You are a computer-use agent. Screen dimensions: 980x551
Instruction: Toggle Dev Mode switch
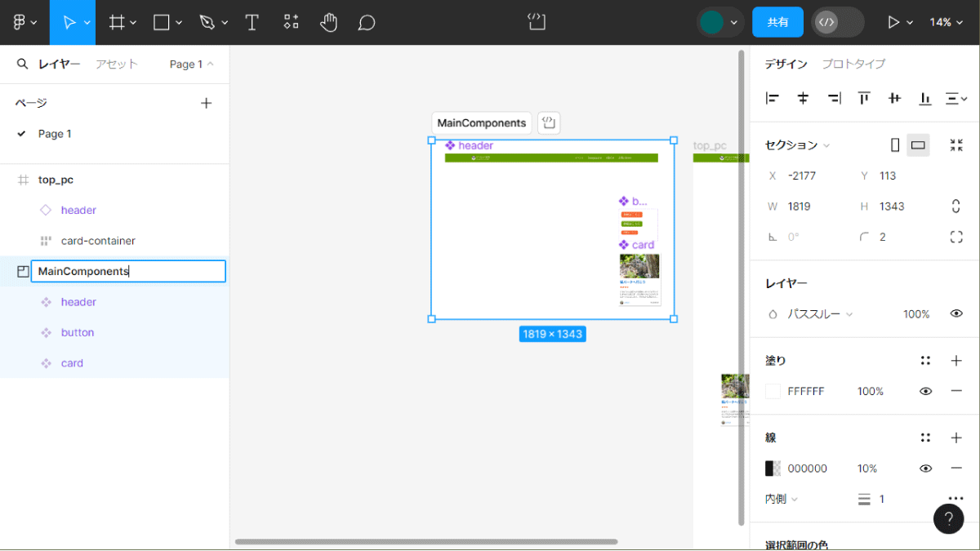(x=837, y=22)
